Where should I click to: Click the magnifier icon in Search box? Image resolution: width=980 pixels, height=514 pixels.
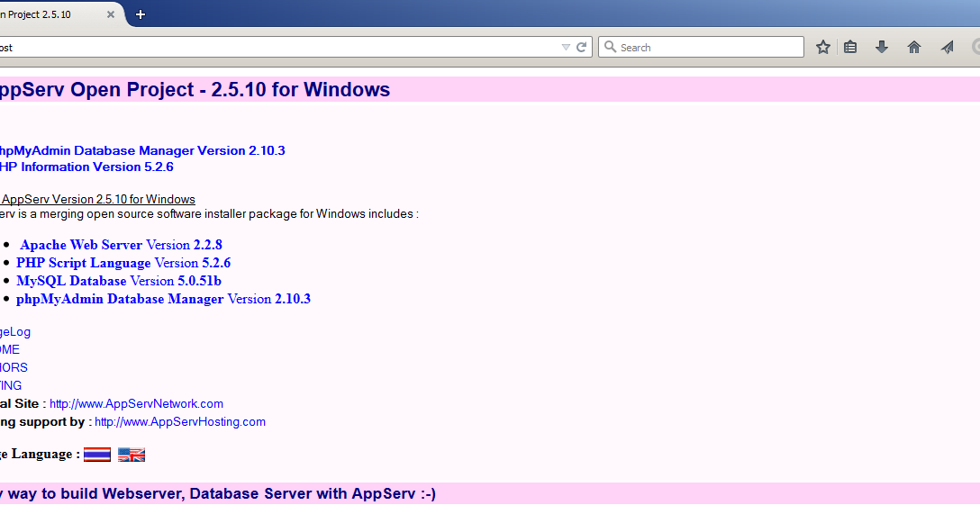click(610, 47)
